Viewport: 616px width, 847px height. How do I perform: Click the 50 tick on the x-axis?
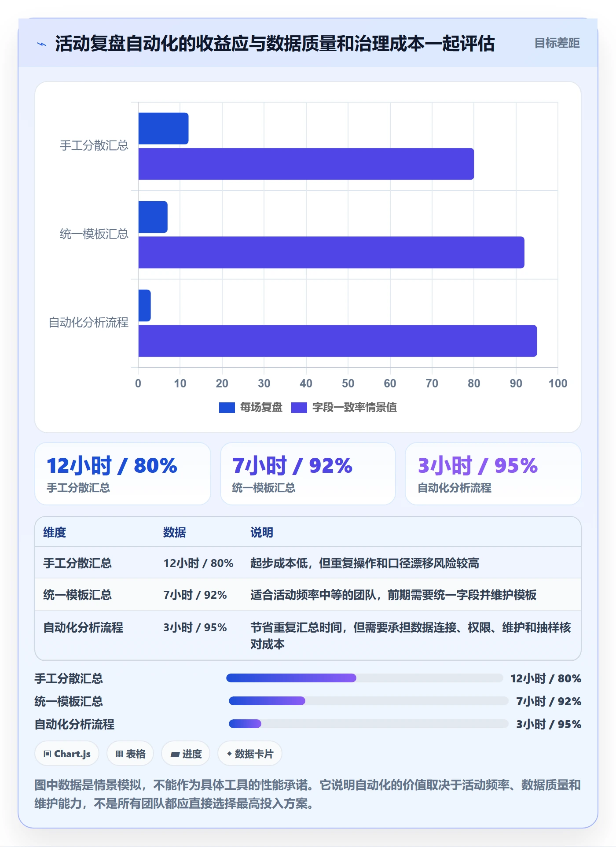point(348,383)
